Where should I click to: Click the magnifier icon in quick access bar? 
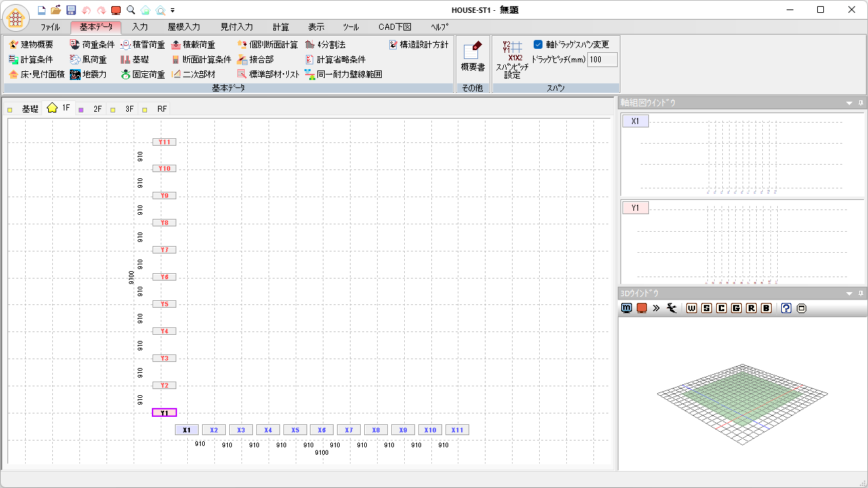pos(131,10)
